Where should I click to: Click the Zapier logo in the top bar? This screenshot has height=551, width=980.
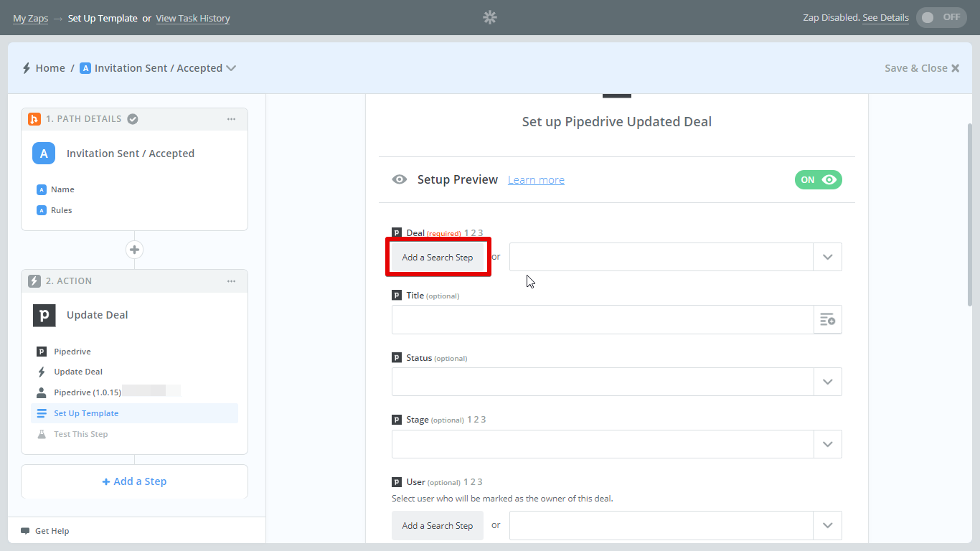[x=490, y=17]
